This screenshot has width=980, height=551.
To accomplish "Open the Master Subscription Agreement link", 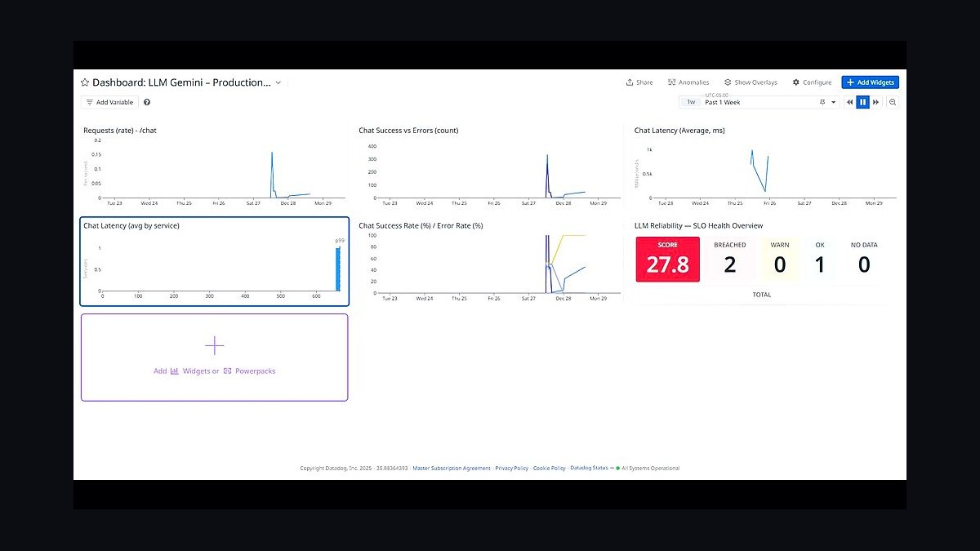I will (452, 469).
